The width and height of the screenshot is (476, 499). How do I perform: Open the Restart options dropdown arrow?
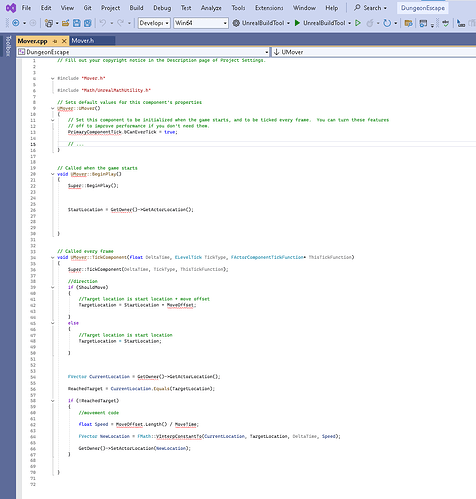tap(396, 23)
